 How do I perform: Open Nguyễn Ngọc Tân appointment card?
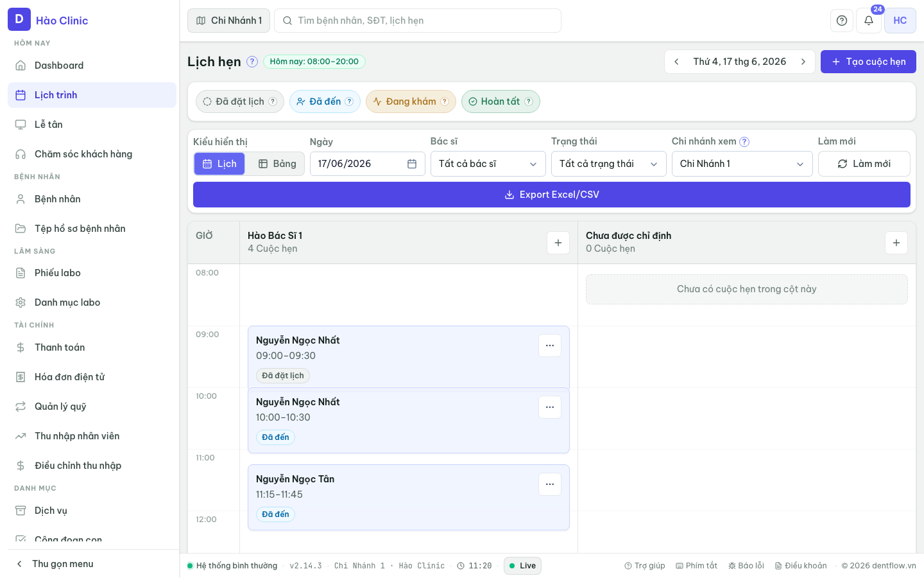tap(408, 497)
